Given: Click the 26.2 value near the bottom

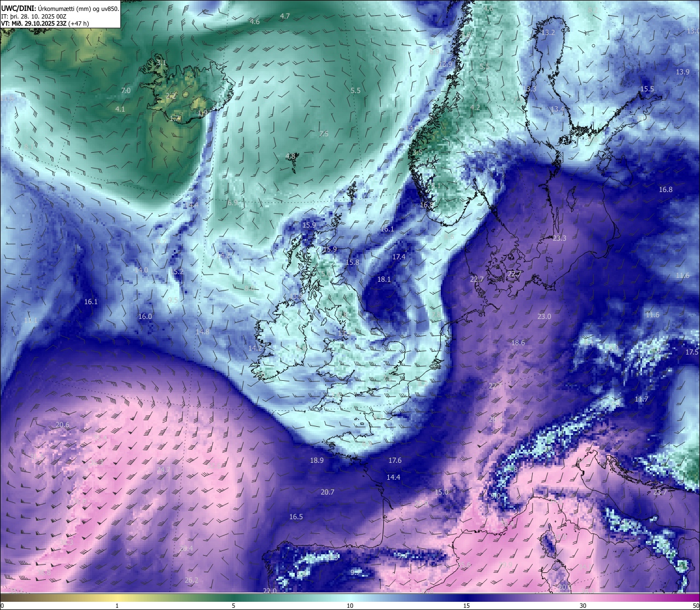Looking at the screenshot, I should pos(191,580).
